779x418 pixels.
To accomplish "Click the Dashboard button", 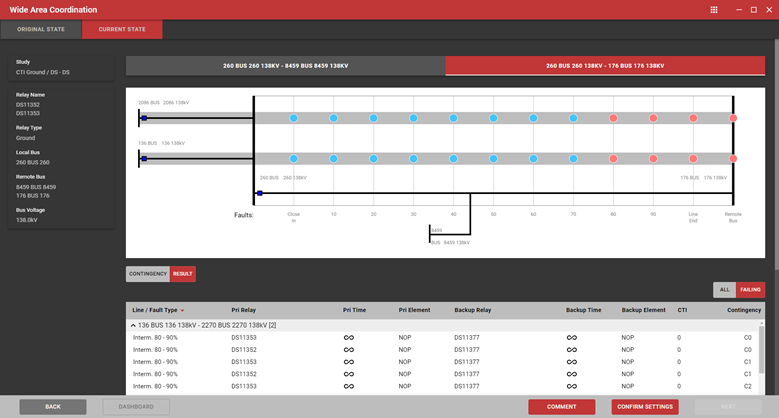I will pyautogui.click(x=136, y=407).
